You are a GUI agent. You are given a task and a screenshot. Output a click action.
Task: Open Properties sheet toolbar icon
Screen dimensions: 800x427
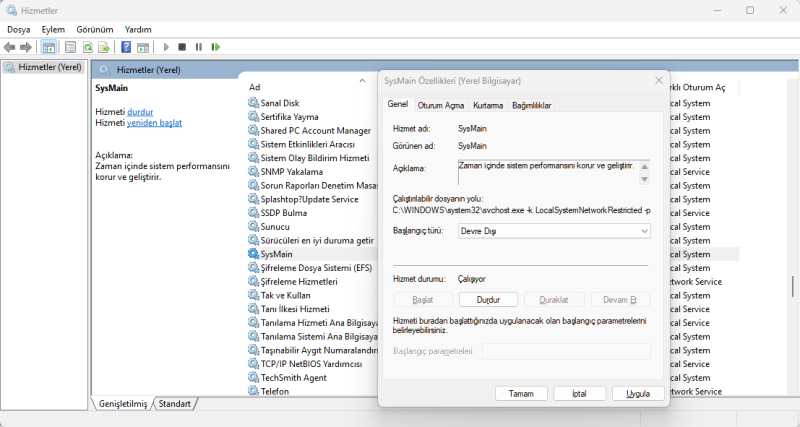point(71,47)
